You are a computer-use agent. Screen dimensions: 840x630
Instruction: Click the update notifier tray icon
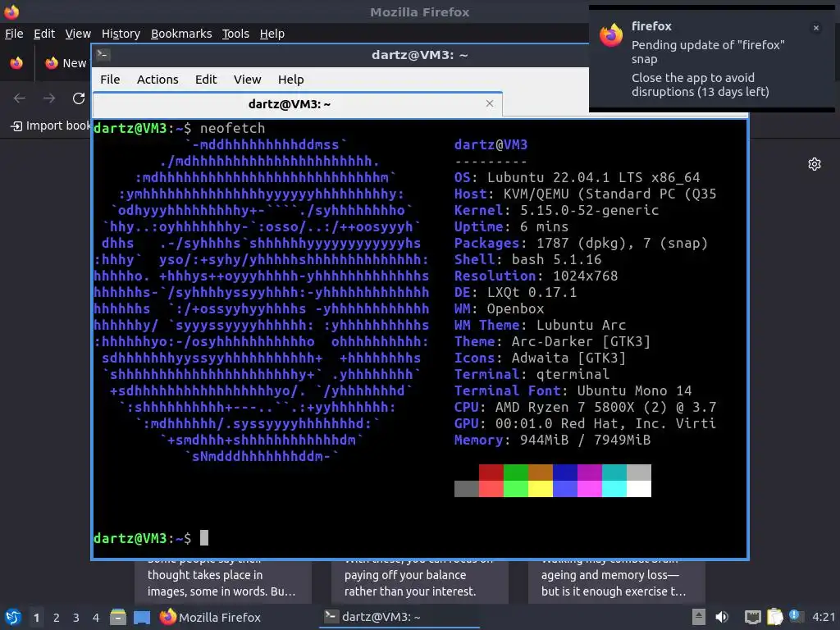[x=796, y=617]
